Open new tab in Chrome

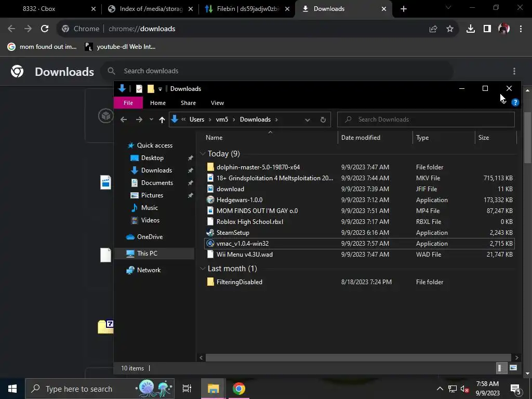pos(403,9)
